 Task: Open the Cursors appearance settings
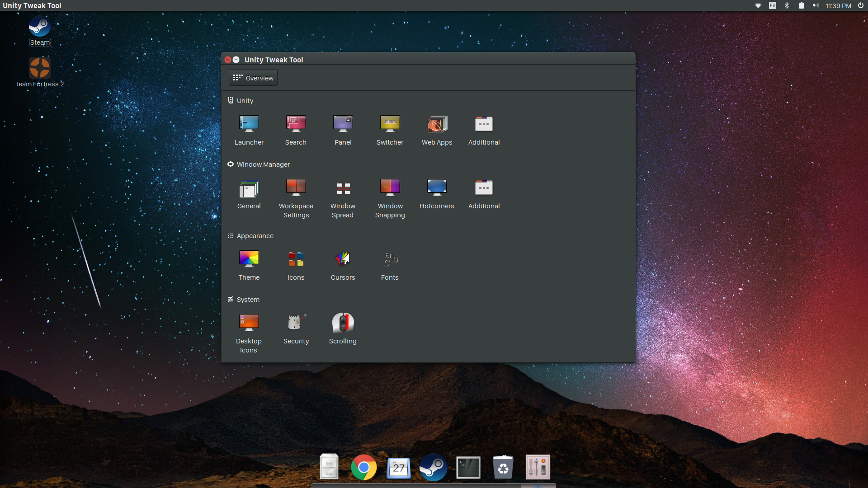click(343, 265)
